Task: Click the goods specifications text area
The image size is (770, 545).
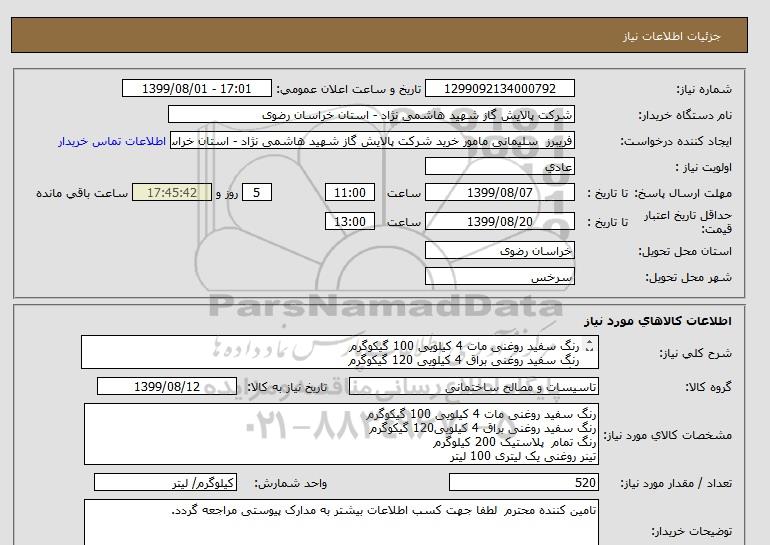Action: point(341,435)
